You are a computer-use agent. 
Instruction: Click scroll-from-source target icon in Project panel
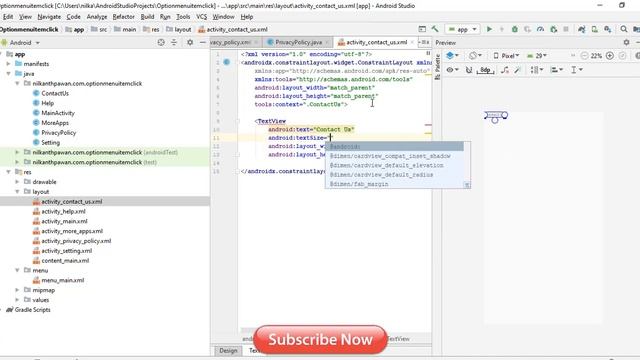click(x=161, y=42)
